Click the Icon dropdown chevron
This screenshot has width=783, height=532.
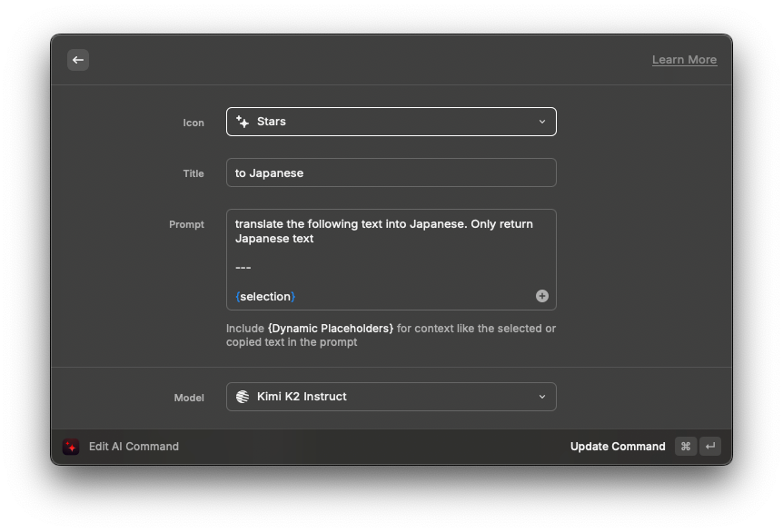pos(541,122)
